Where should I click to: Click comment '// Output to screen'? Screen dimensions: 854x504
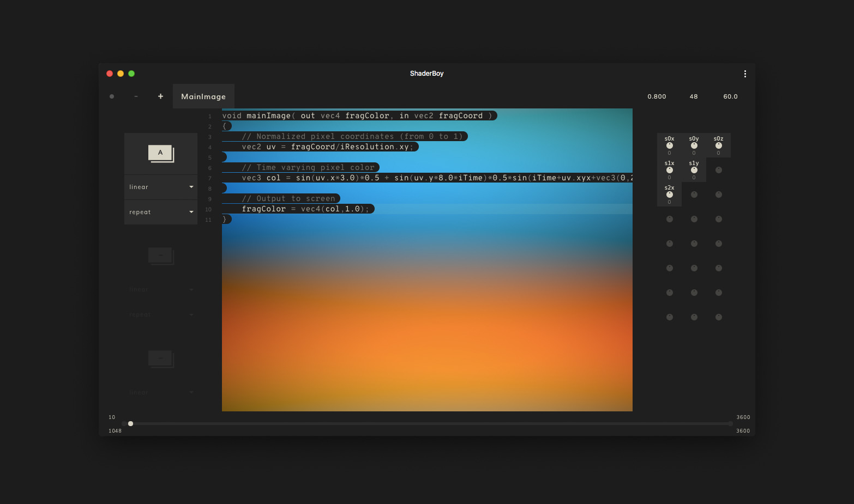288,198
